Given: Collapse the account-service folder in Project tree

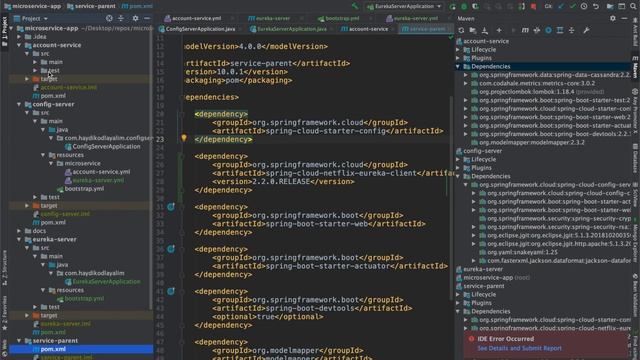Looking at the screenshot, I should coord(19,45).
